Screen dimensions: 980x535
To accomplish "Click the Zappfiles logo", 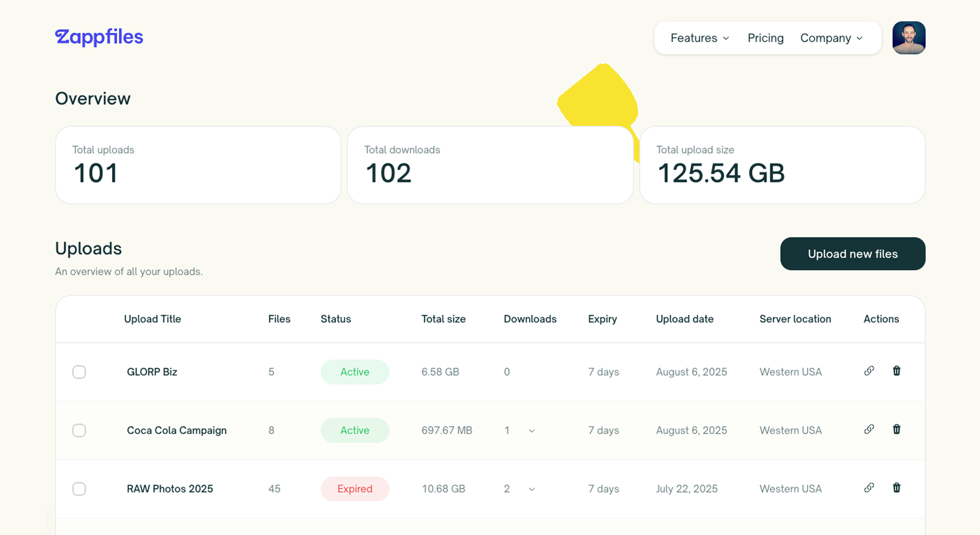I will click(x=99, y=37).
